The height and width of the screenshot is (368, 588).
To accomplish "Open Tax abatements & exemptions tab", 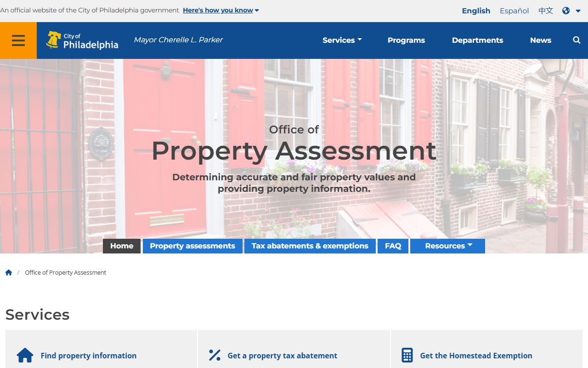I will (x=310, y=246).
